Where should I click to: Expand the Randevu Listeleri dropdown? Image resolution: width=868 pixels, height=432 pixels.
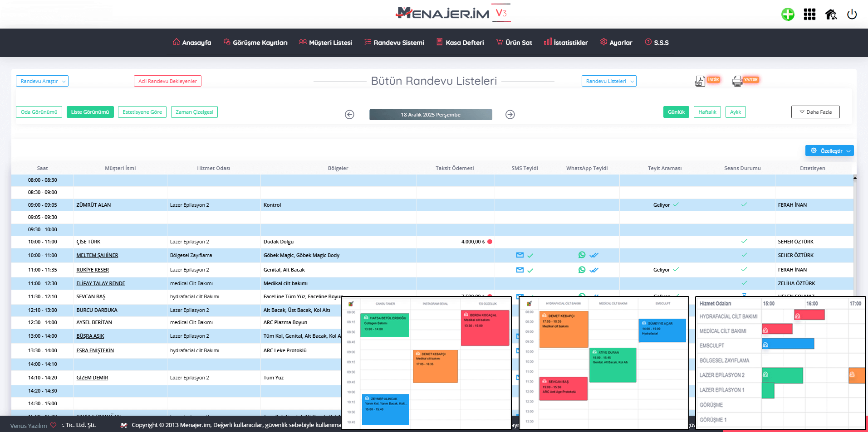coord(609,81)
